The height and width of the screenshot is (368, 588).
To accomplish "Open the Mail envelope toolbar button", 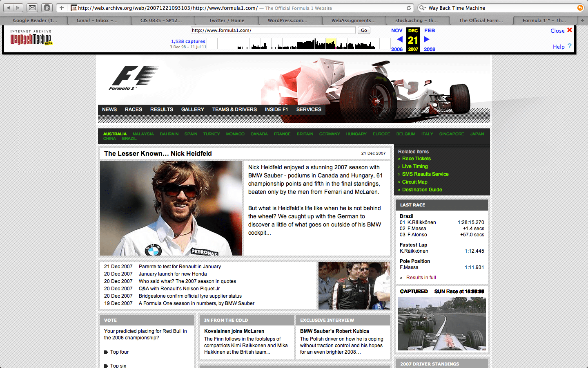I will click(x=32, y=8).
